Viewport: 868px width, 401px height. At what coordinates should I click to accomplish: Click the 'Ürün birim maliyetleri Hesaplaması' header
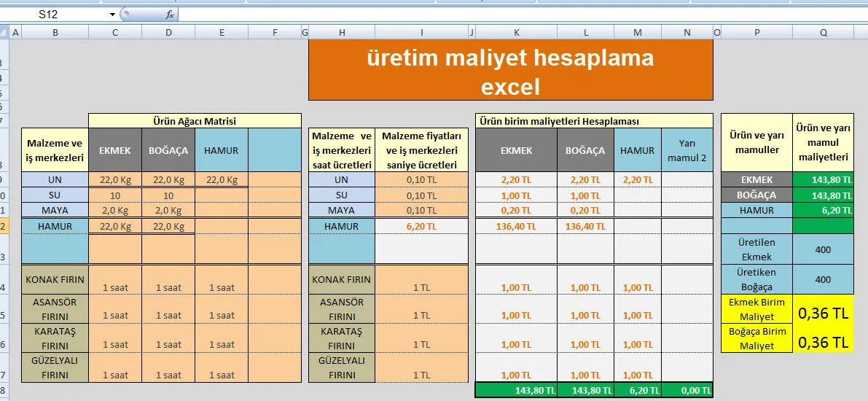click(x=594, y=121)
